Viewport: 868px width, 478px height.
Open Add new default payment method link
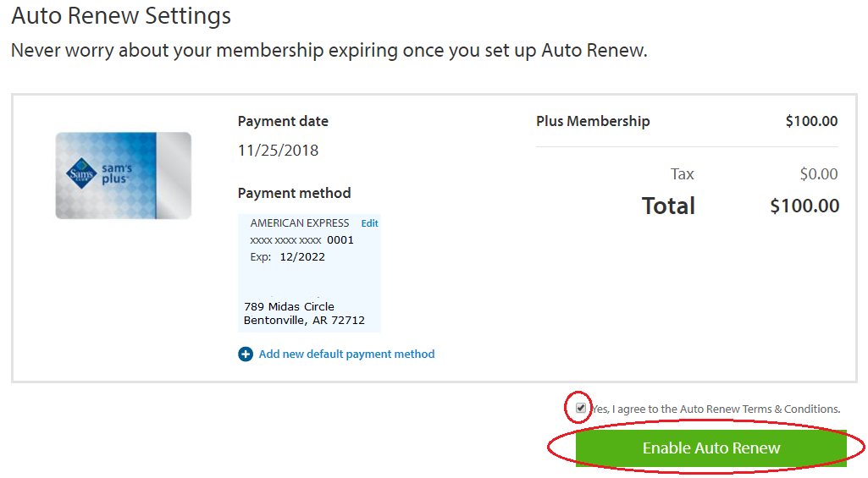tap(346, 354)
